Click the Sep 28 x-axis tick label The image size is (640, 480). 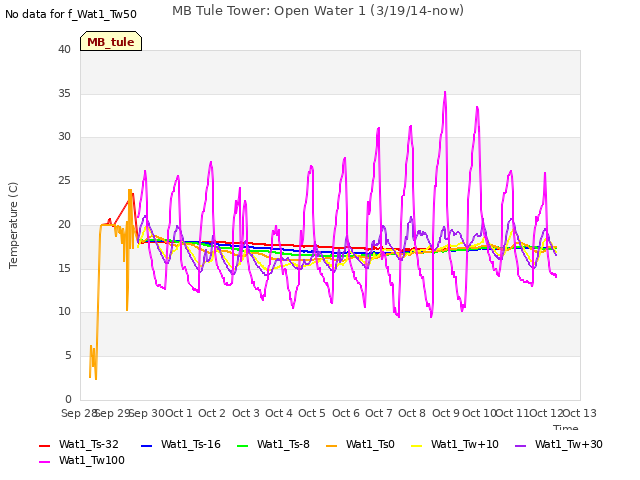point(78,413)
